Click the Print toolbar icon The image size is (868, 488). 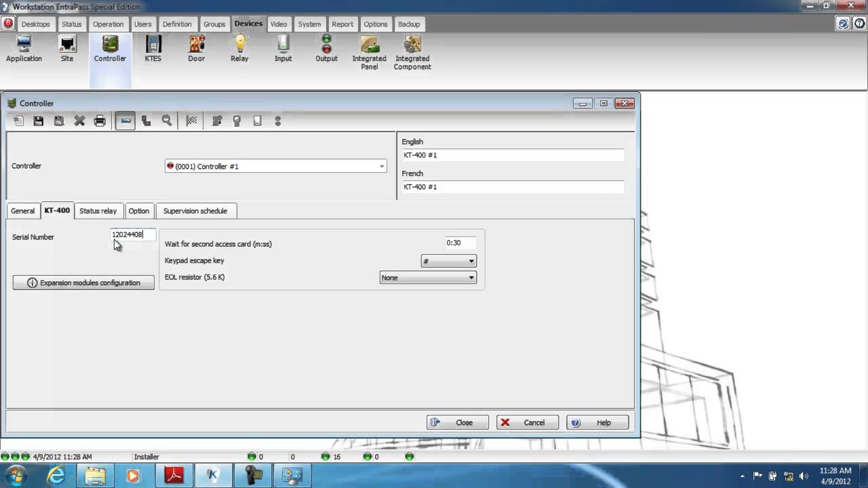point(100,121)
